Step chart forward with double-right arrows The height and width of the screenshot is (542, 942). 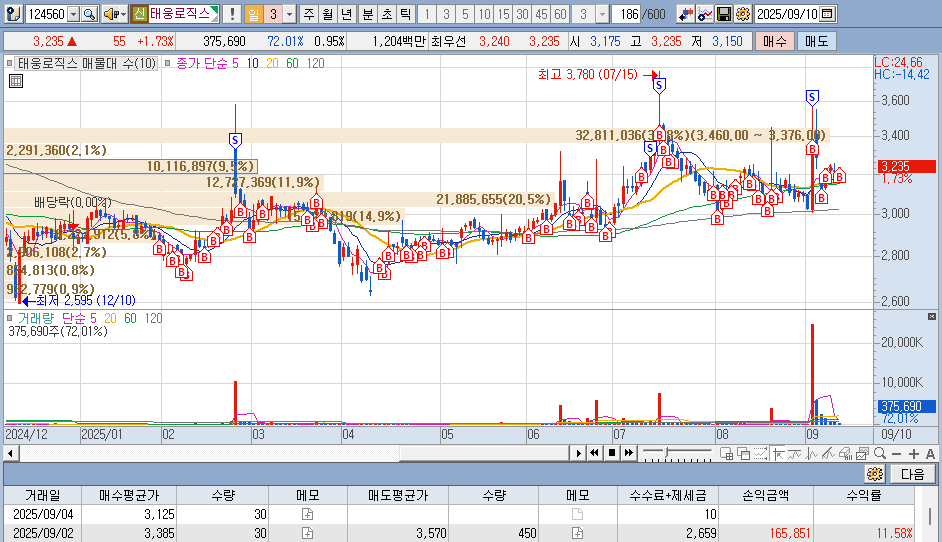pyautogui.click(x=628, y=453)
